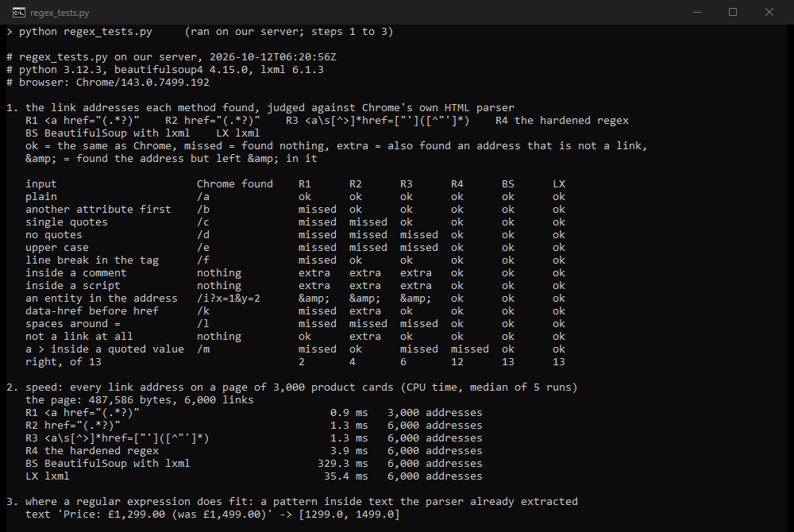Click the 'inside a script' row label
This screenshot has height=532, width=794.
tap(73, 286)
